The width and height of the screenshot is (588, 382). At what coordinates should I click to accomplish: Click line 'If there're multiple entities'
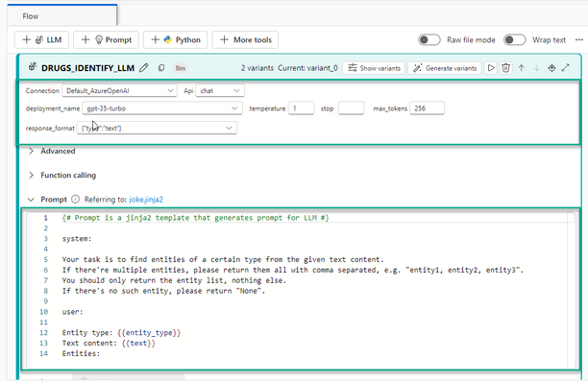click(x=293, y=270)
